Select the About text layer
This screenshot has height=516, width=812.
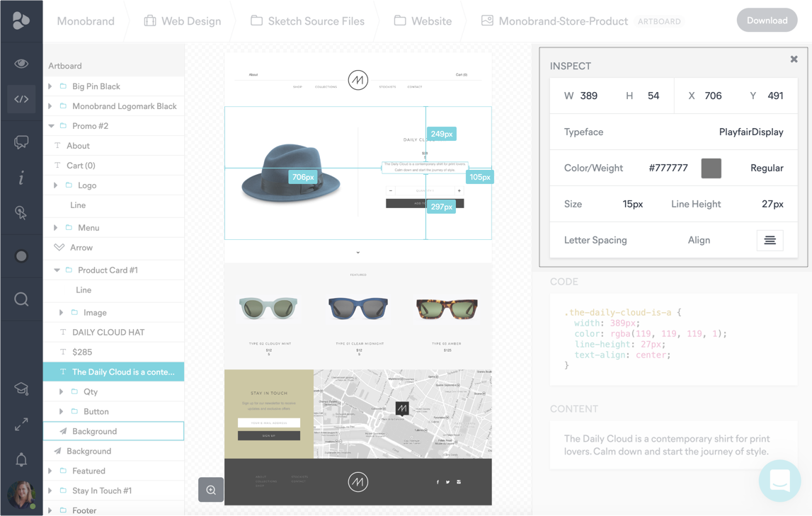[x=113, y=146]
